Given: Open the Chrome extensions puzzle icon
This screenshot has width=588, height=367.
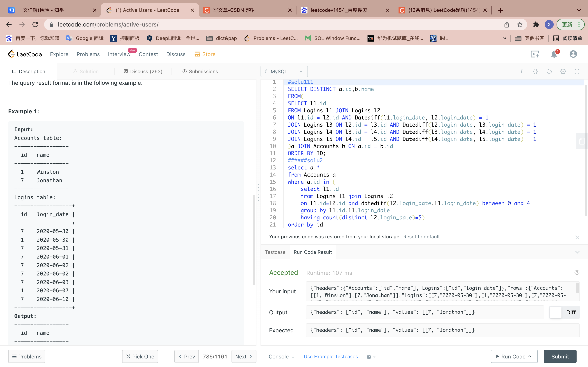Looking at the screenshot, I should click(x=536, y=24).
